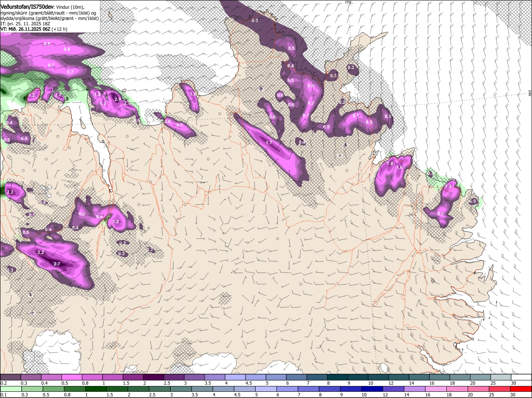Click the 'rigning/skúrir' description line in the header
Image resolution: width=532 pixels, height=398 pixels.
point(48,12)
